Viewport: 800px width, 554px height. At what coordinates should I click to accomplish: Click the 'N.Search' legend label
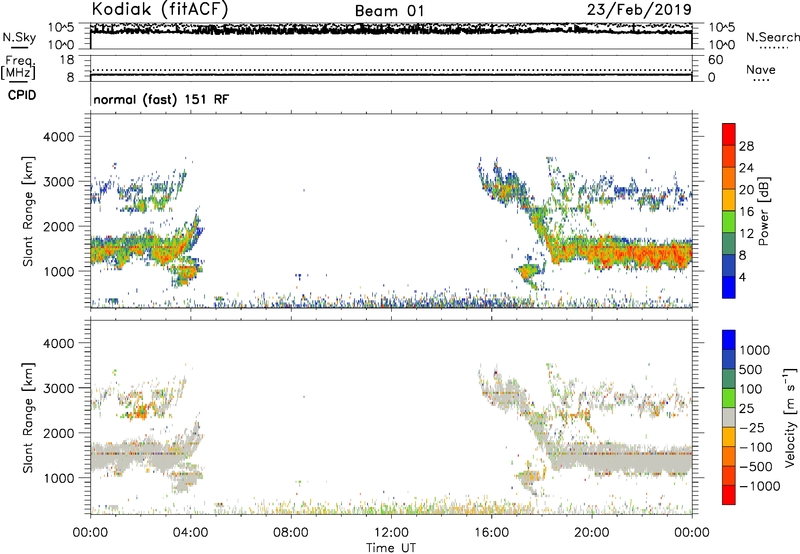click(772, 37)
